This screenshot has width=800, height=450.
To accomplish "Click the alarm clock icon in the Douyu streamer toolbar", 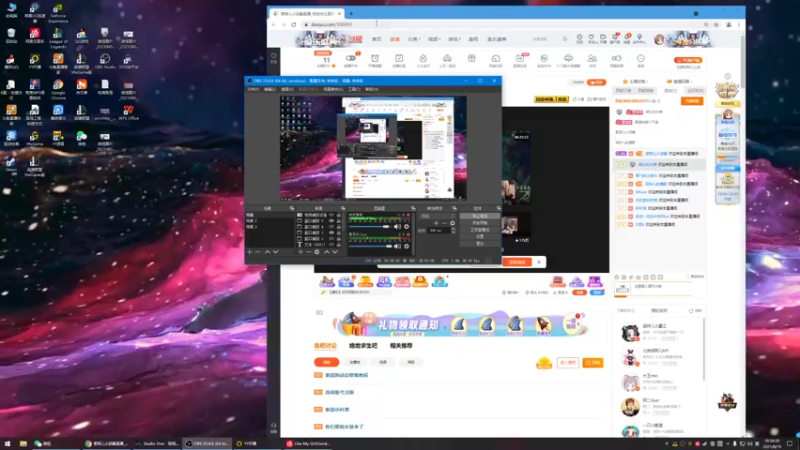I will (x=375, y=58).
